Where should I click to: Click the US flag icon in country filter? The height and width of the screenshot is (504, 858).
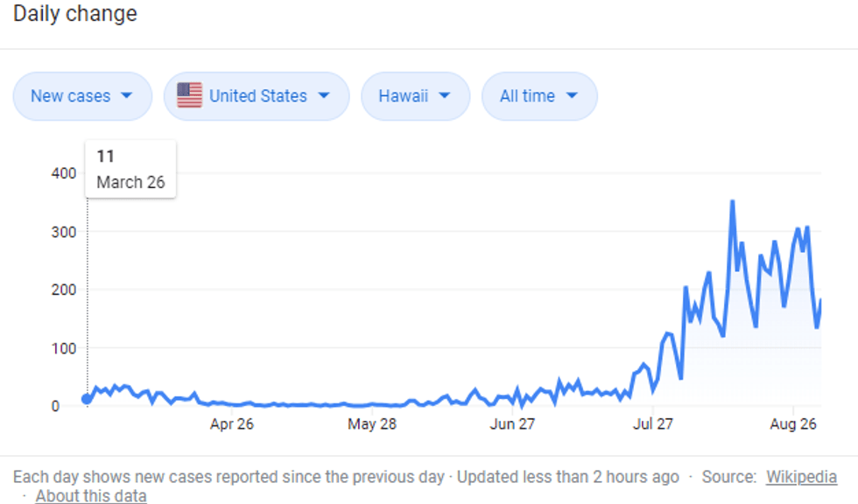[x=189, y=95]
